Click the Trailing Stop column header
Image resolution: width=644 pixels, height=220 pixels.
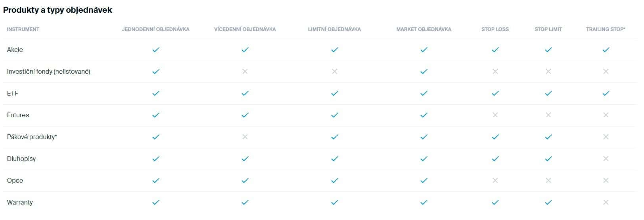coord(606,29)
